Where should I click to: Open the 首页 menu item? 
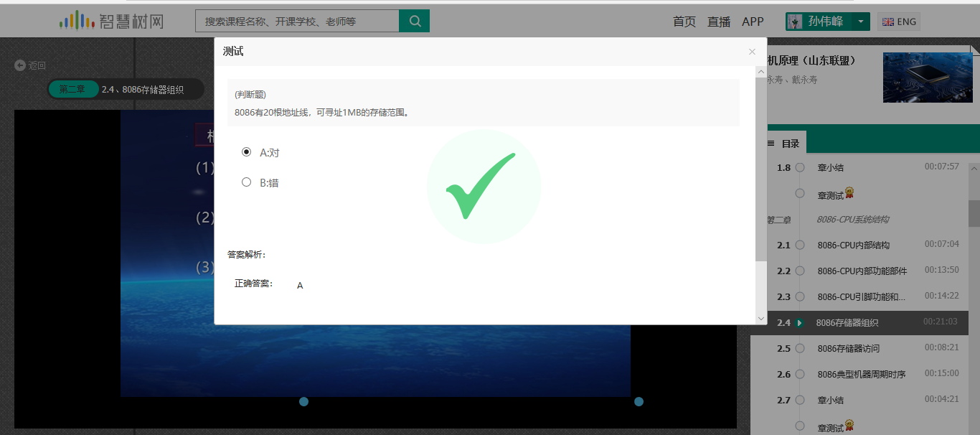coord(684,22)
